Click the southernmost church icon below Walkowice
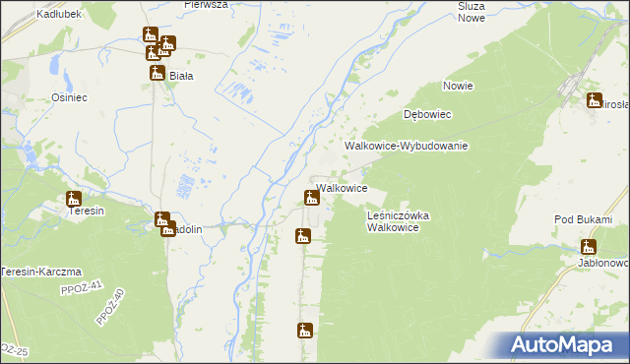The image size is (630, 364). tap(305, 331)
